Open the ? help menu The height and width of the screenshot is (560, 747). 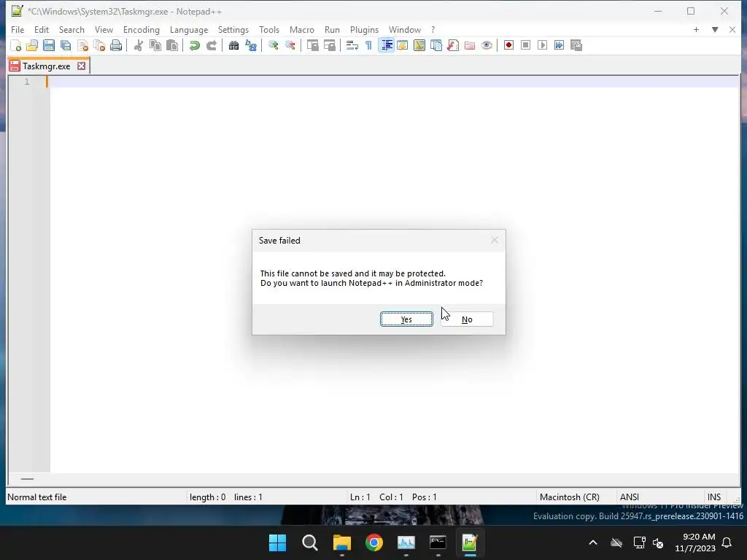click(433, 29)
